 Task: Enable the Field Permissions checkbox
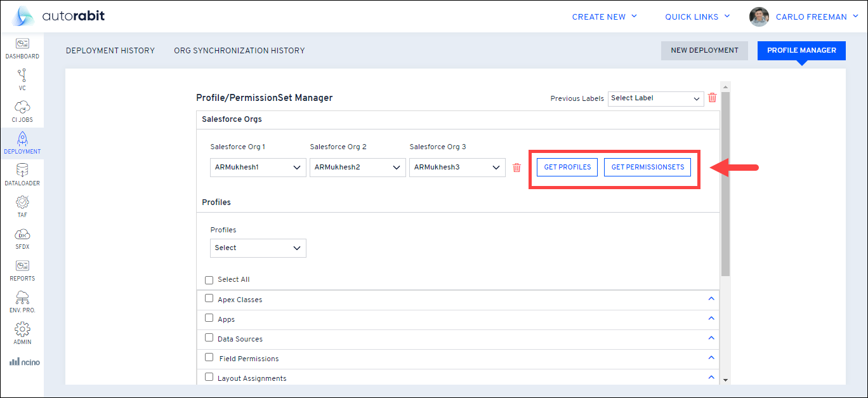click(209, 357)
